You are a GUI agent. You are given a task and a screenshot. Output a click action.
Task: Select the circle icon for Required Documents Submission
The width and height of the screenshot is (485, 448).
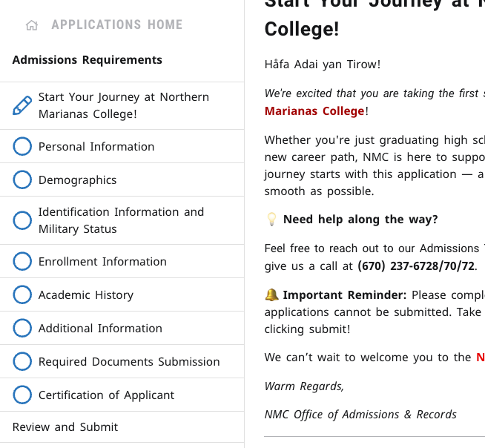[x=22, y=362]
